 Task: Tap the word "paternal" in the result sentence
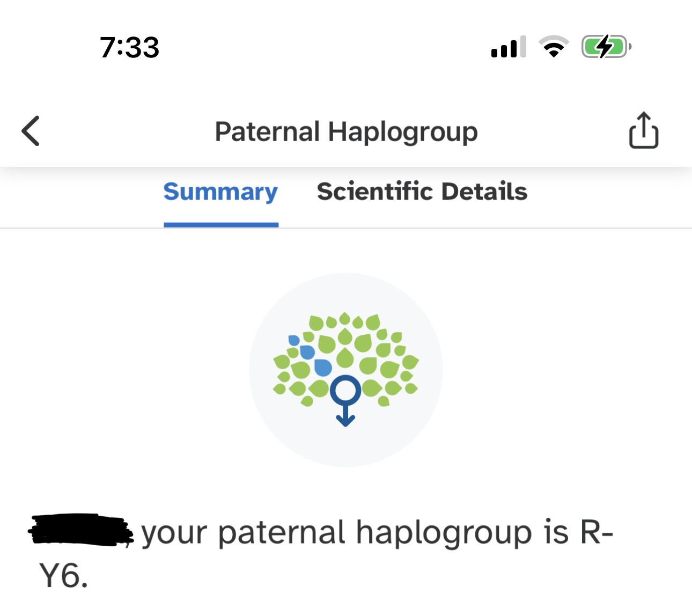[x=281, y=533]
